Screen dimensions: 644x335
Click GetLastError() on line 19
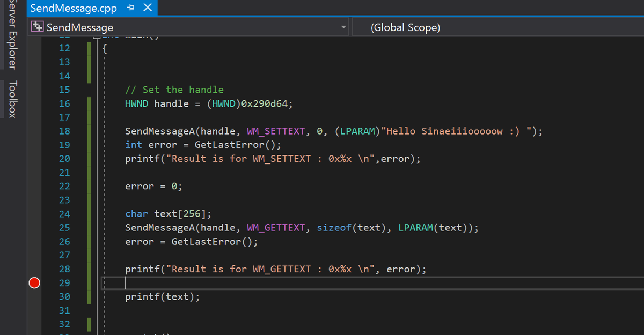pyautogui.click(x=235, y=145)
